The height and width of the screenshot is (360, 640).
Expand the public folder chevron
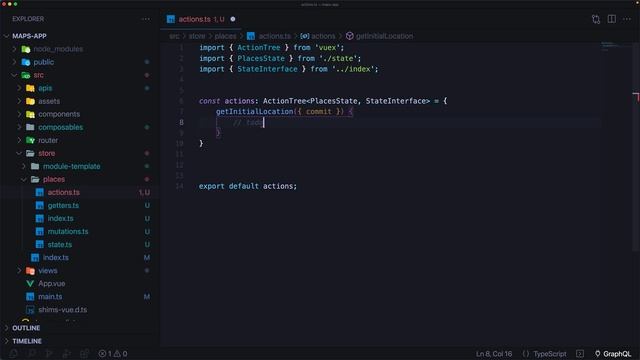[x=15, y=62]
